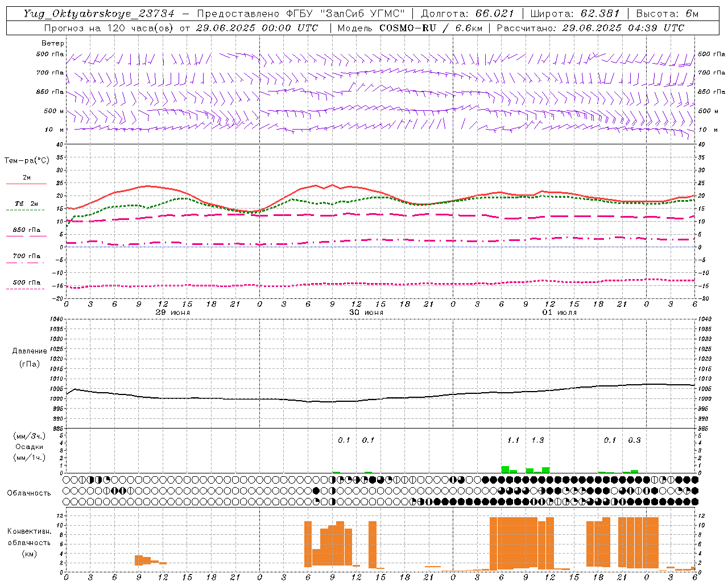Select the date label "01 июля"
728x582 pixels.
click(560, 313)
